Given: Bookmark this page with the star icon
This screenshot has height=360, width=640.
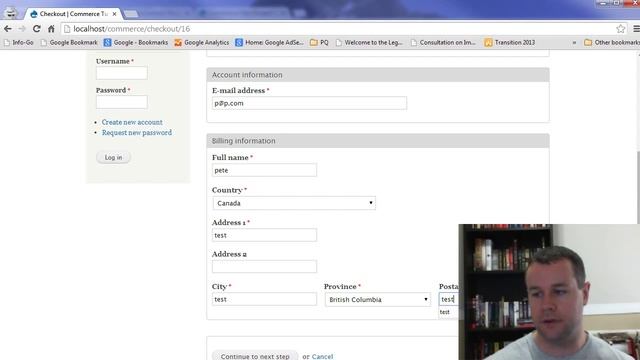Looking at the screenshot, I should [x=620, y=29].
